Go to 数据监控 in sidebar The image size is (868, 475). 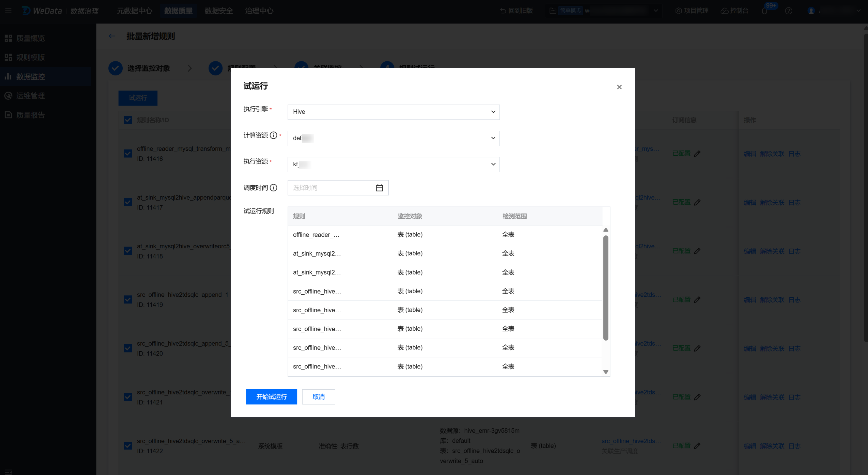tap(45, 77)
